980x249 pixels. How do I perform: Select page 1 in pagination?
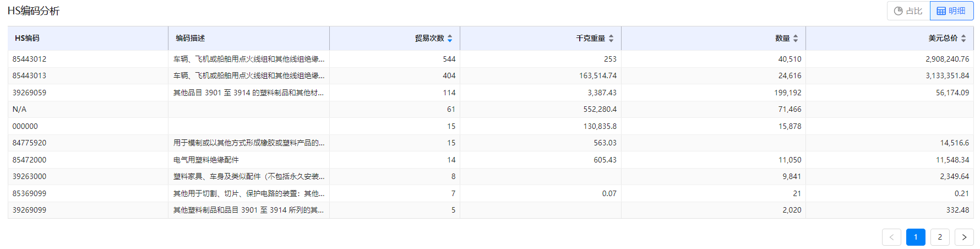[916, 237]
